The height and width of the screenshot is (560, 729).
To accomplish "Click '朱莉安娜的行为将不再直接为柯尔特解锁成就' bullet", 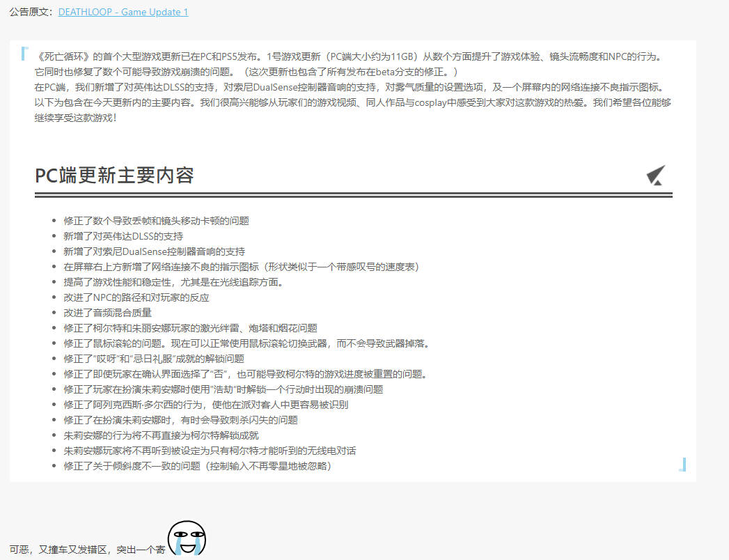I will 162,436.
